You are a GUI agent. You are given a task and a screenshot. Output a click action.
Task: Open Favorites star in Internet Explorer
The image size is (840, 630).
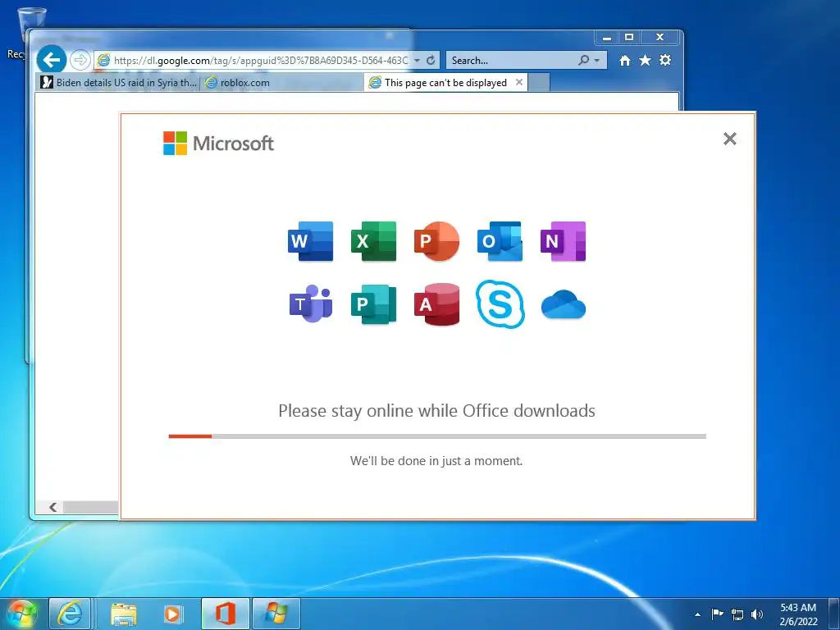645,60
